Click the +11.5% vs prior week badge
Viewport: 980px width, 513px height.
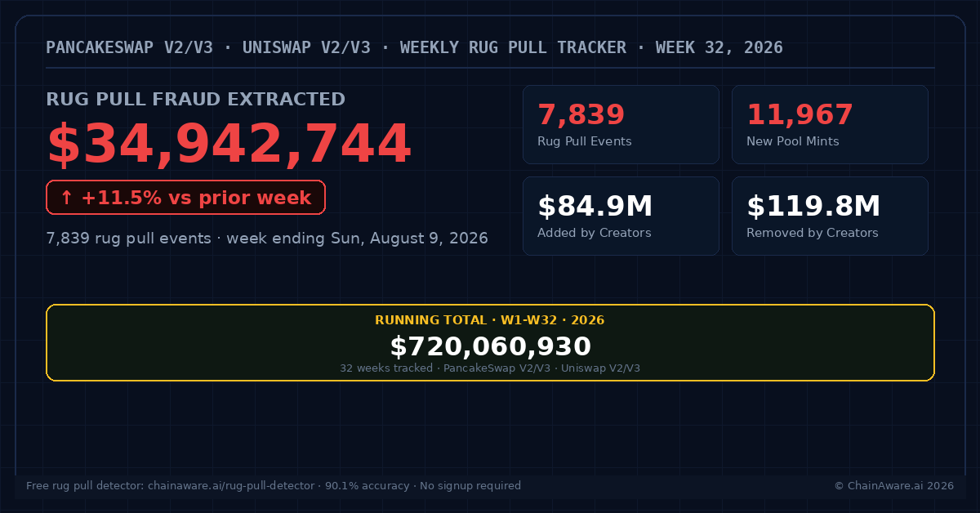pyautogui.click(x=186, y=198)
